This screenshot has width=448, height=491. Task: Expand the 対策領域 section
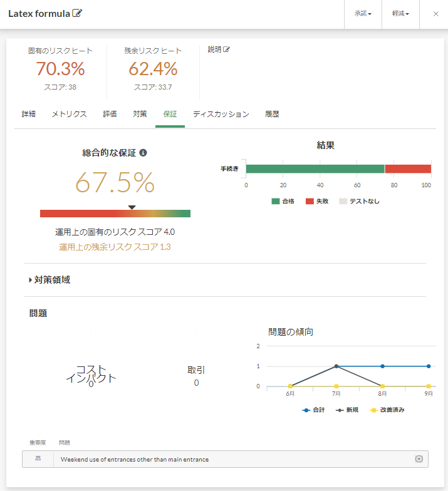point(50,280)
